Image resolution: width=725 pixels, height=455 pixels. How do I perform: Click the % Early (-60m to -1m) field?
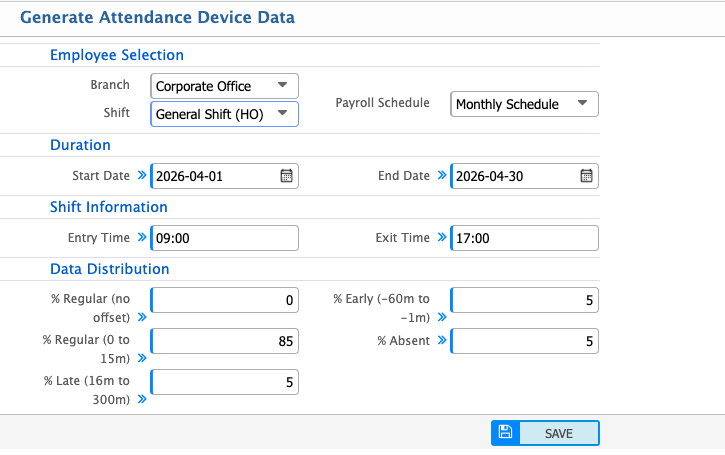tap(524, 300)
